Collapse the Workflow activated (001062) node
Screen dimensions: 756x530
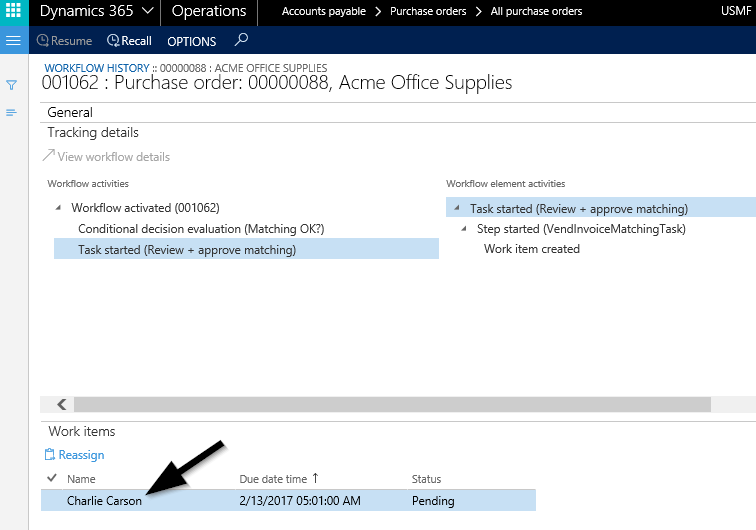(x=60, y=209)
